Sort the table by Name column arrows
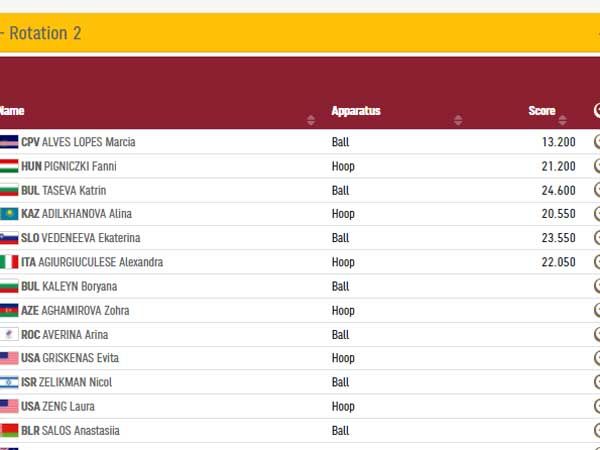 coord(310,120)
